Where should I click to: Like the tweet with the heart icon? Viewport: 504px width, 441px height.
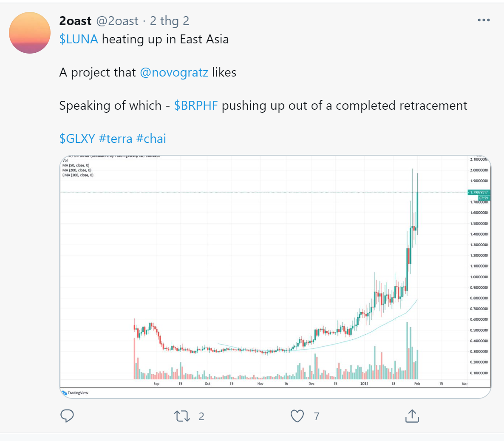pyautogui.click(x=297, y=416)
